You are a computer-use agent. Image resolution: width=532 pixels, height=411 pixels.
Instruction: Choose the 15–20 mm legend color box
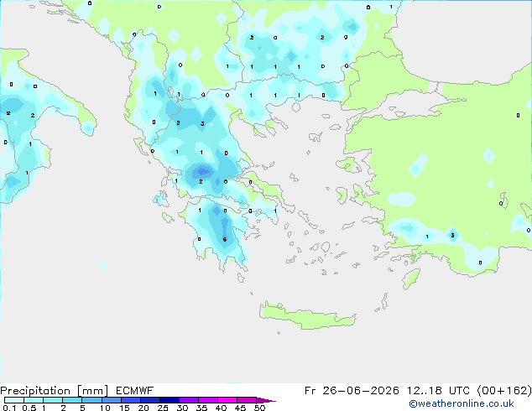click(131, 400)
